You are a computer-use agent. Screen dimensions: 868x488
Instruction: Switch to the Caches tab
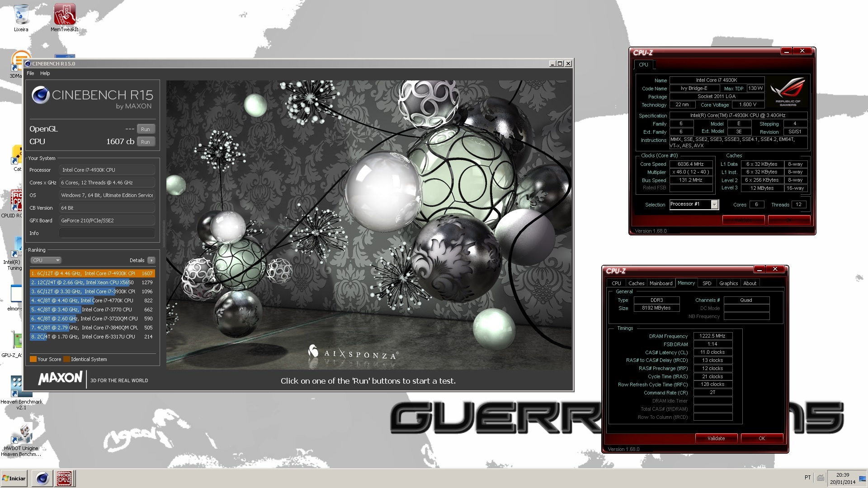click(636, 283)
